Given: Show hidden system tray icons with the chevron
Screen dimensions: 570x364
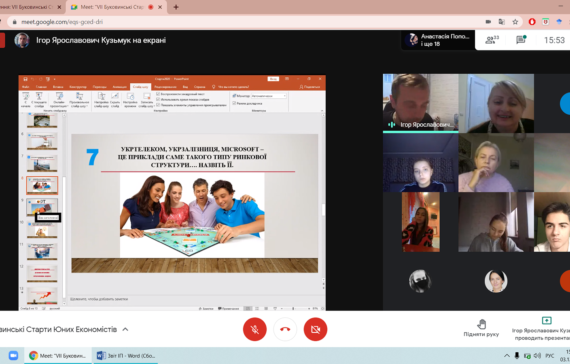Looking at the screenshot, I should click(506, 356).
